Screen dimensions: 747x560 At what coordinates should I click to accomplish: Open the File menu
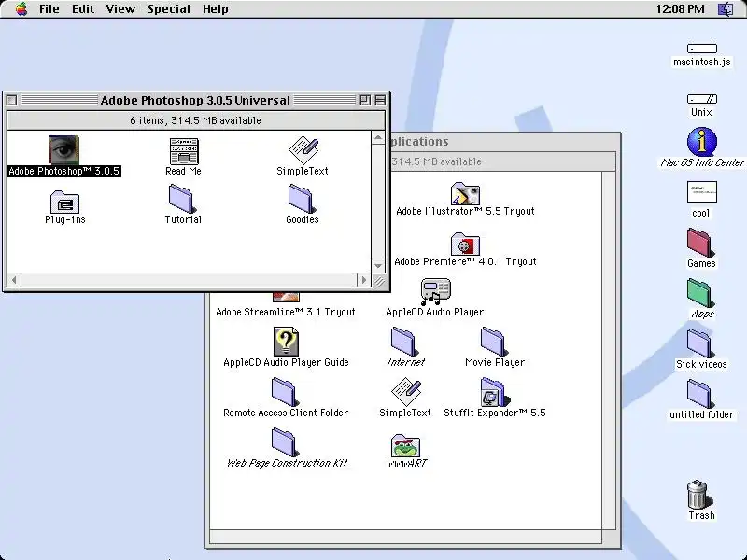49,9
